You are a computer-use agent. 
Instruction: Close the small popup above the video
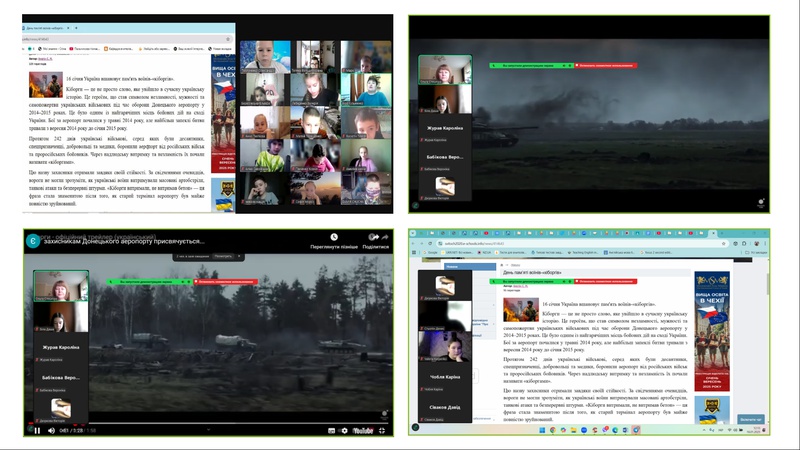pyautogui.click(x=239, y=256)
